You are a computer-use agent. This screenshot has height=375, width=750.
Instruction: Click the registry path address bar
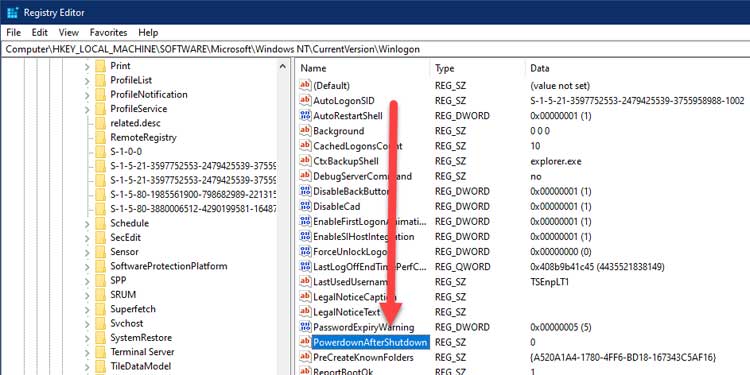click(375, 49)
